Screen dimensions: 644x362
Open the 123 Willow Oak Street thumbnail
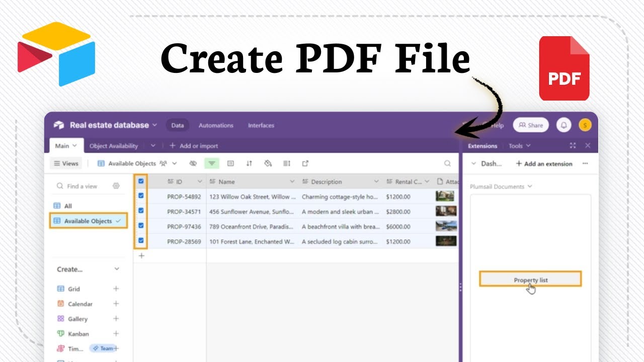coord(446,196)
